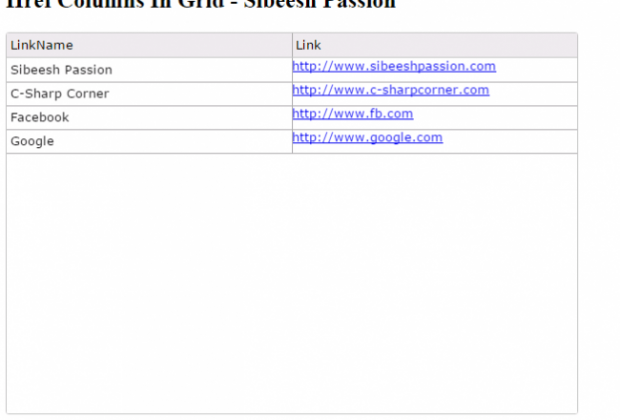The image size is (620, 420).
Task: Follow the c-sharpcorner.com hyperlink
Action: [x=391, y=90]
